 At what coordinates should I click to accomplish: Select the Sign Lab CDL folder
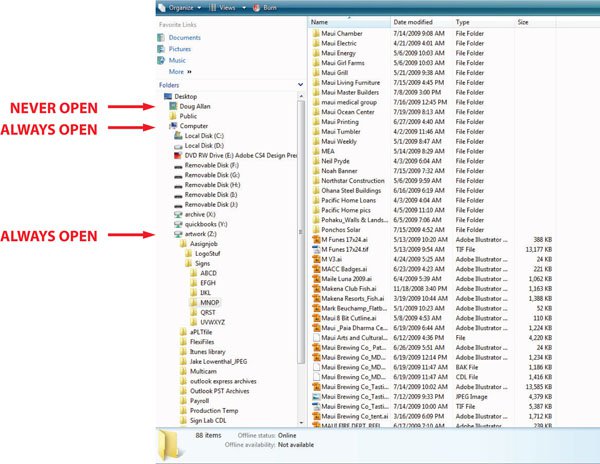[208, 420]
